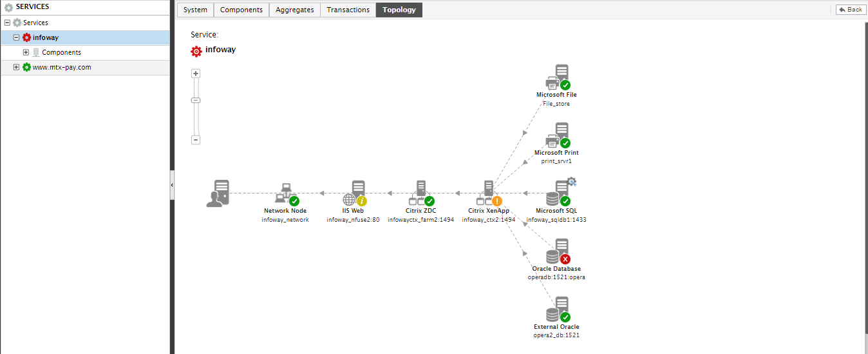868x354 pixels.
Task: Click the orange warning badge on Citrix XenApp
Action: [496, 201]
